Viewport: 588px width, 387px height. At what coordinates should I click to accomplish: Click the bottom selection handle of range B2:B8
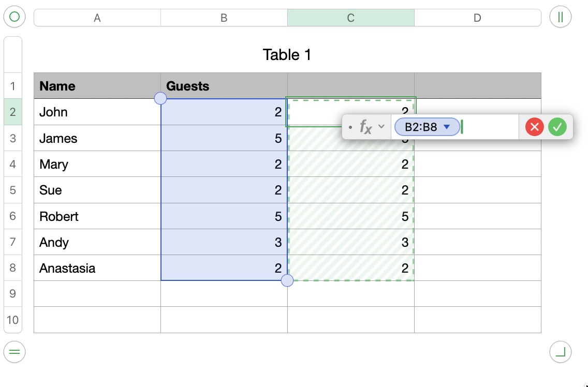[287, 280]
